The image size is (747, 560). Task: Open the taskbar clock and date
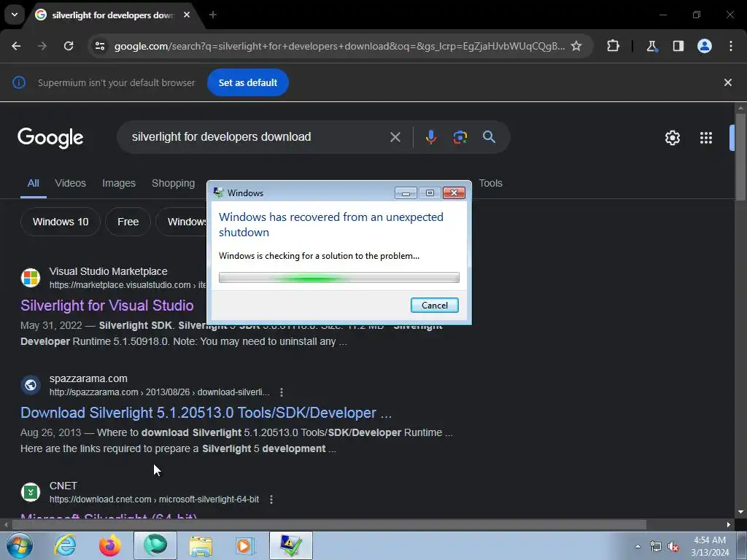[710, 546]
